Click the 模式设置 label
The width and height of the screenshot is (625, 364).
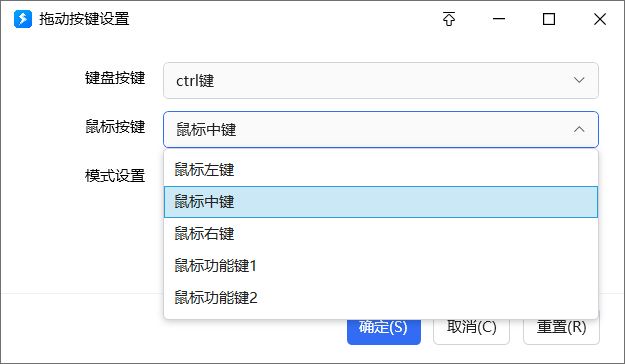pos(115,176)
